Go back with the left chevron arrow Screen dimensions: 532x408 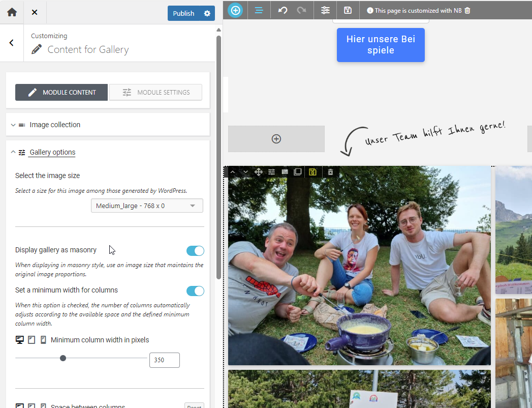click(12, 43)
